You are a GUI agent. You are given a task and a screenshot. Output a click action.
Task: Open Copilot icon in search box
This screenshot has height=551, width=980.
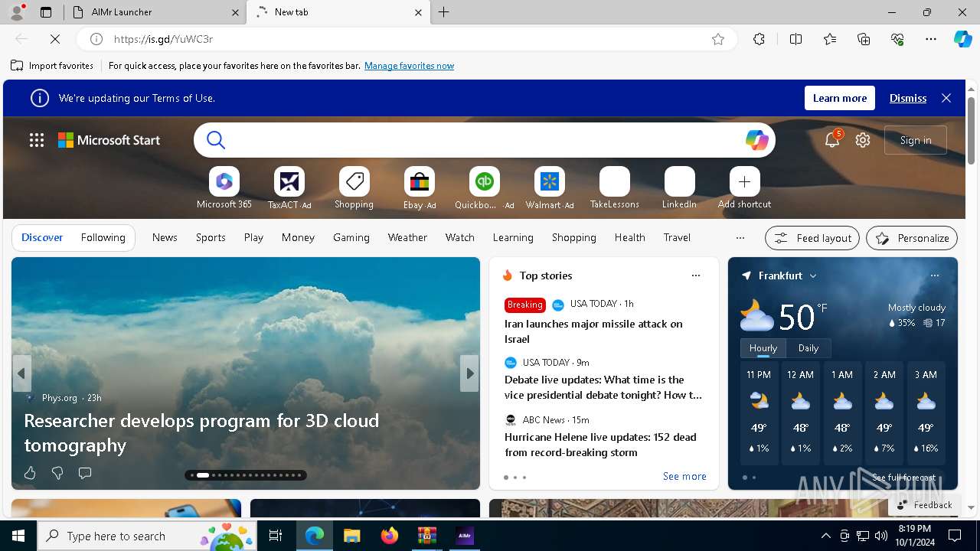tap(756, 140)
